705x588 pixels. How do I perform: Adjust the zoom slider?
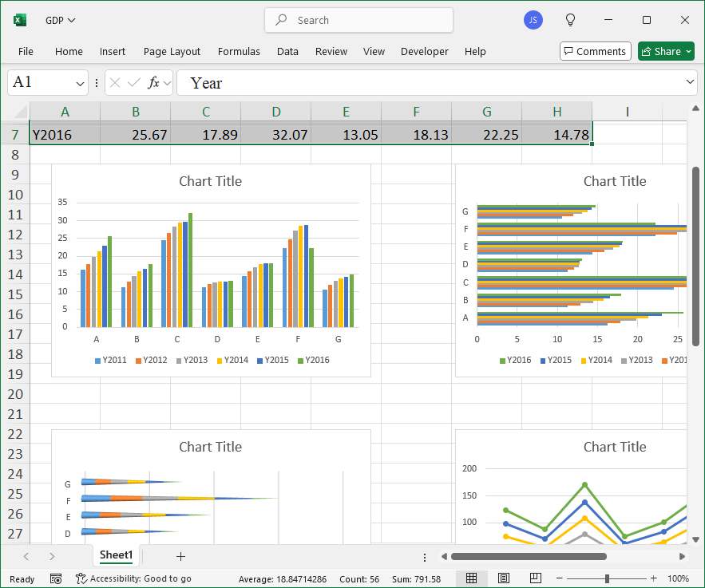(x=608, y=578)
